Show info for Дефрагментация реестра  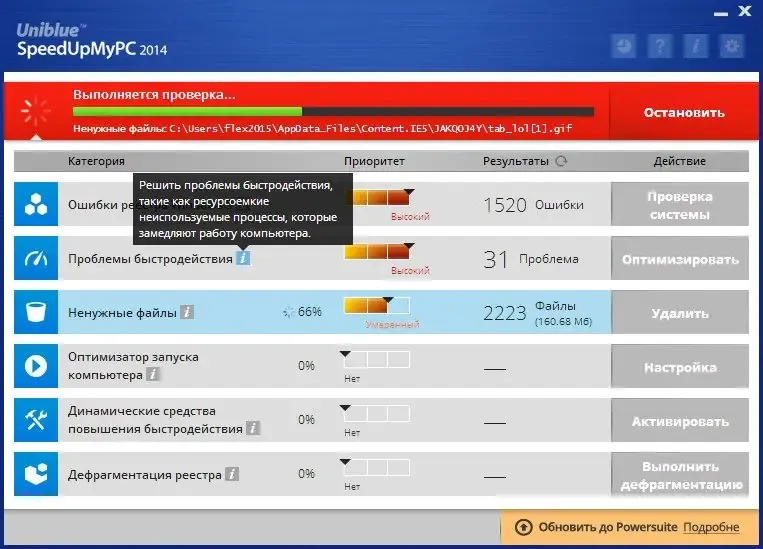[232, 474]
